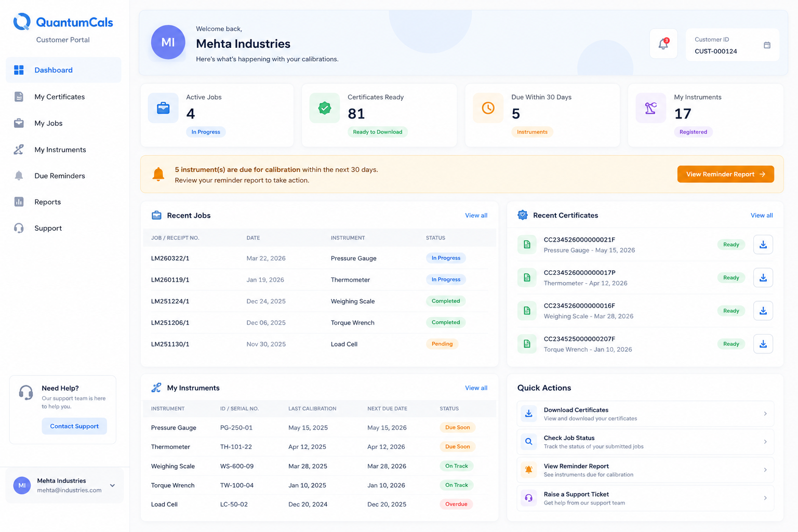
Task: Click the Customer ID CUST-000124 field
Action: click(733, 45)
